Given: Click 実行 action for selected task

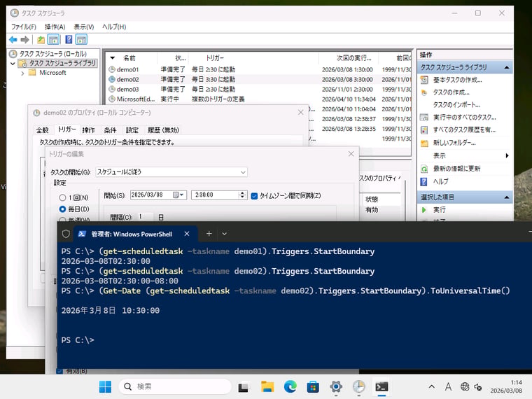Looking at the screenshot, I should coord(439,210).
